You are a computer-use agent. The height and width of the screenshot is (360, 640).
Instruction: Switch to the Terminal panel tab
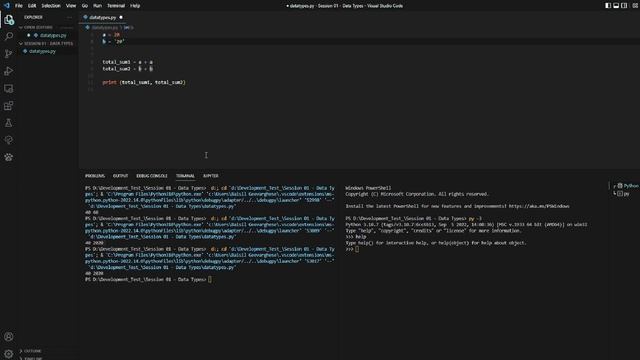[185, 176]
